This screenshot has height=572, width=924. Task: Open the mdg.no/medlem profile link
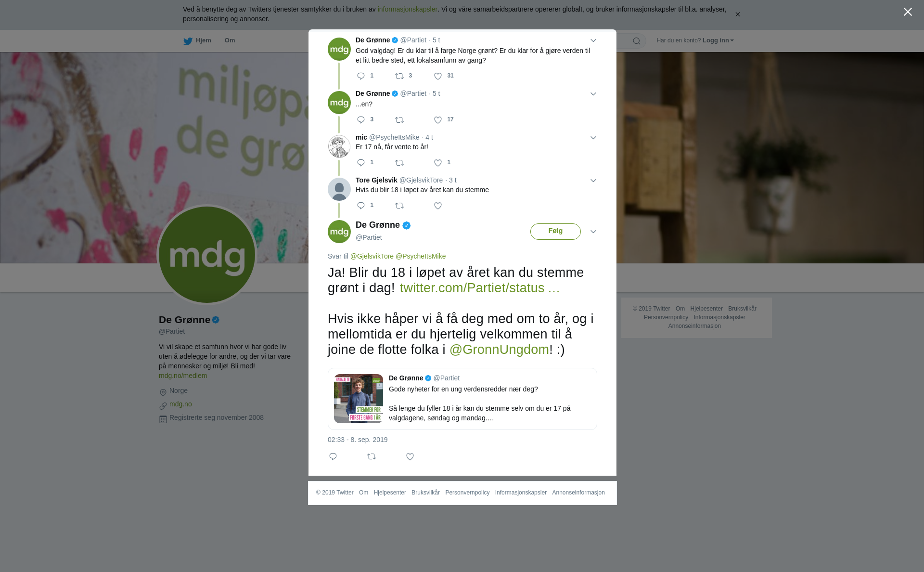(183, 376)
